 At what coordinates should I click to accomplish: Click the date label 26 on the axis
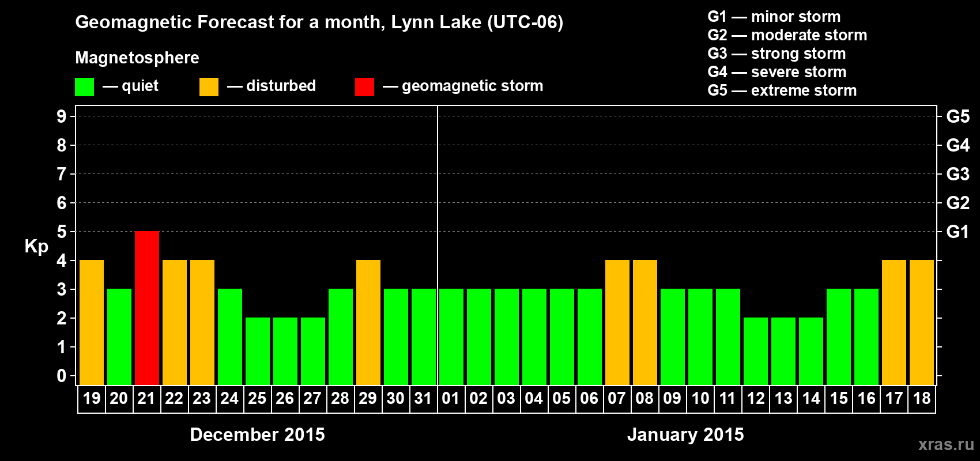285,398
